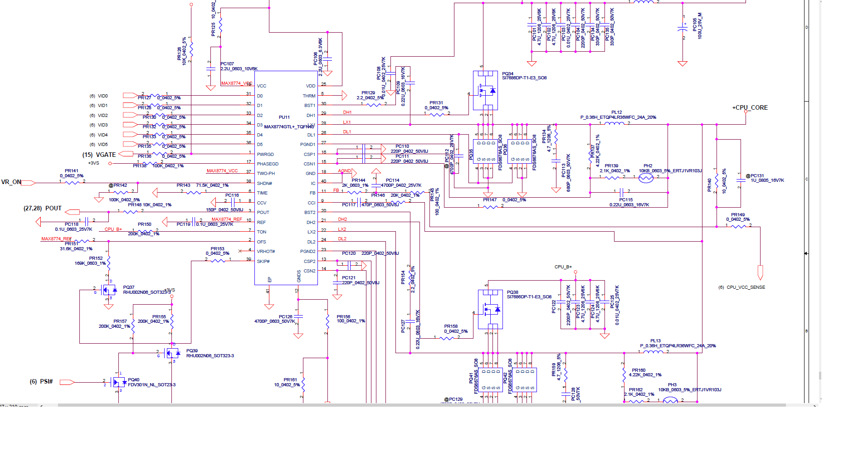Select the PR129 resistor label
This screenshot has width=868, height=457.
pyautogui.click(x=368, y=93)
